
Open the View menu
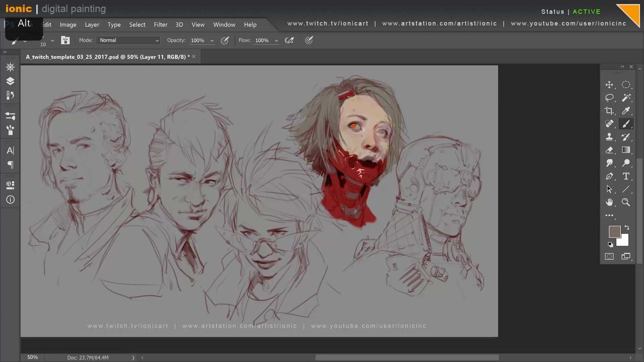(198, 24)
